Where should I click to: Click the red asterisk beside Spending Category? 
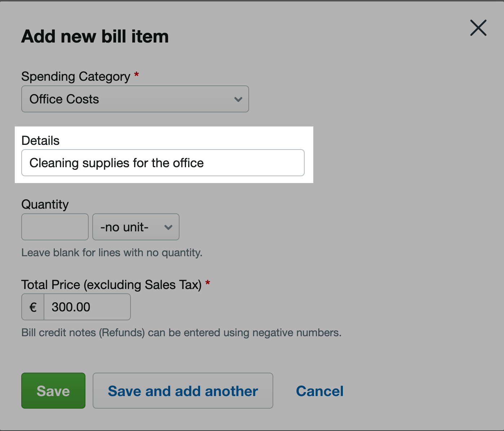click(136, 74)
